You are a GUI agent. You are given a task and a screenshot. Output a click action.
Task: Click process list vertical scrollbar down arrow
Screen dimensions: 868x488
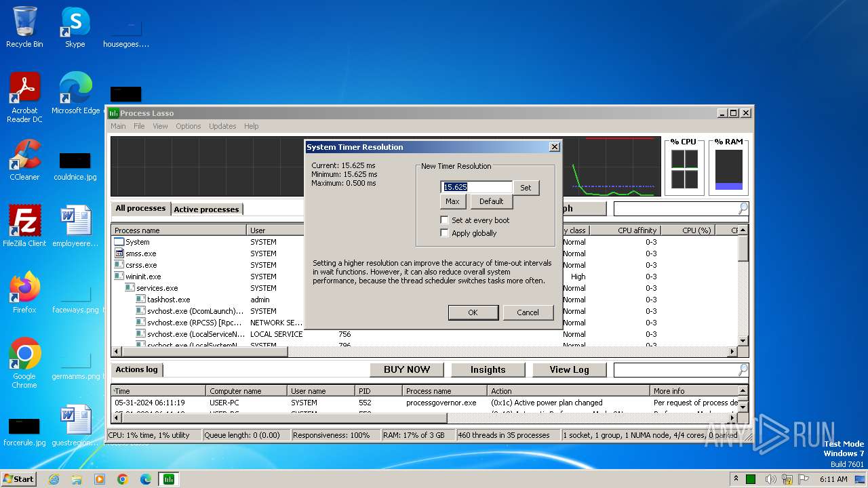[x=743, y=341]
